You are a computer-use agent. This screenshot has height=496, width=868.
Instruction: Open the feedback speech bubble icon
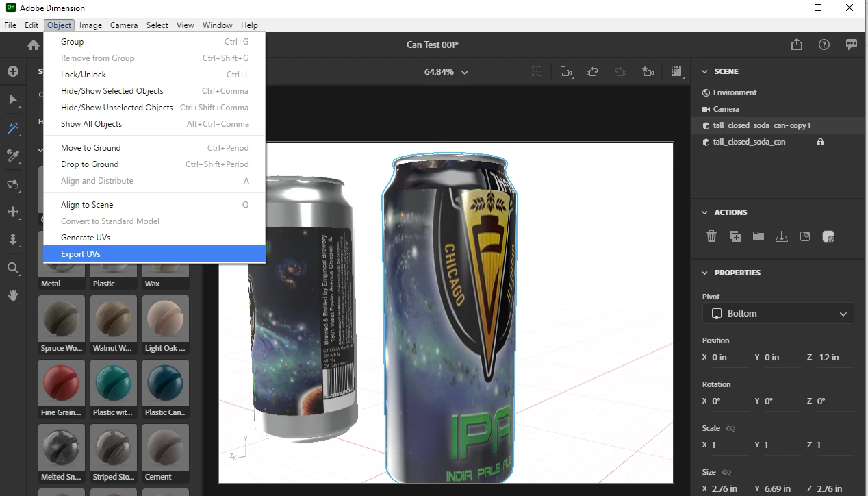click(852, 45)
